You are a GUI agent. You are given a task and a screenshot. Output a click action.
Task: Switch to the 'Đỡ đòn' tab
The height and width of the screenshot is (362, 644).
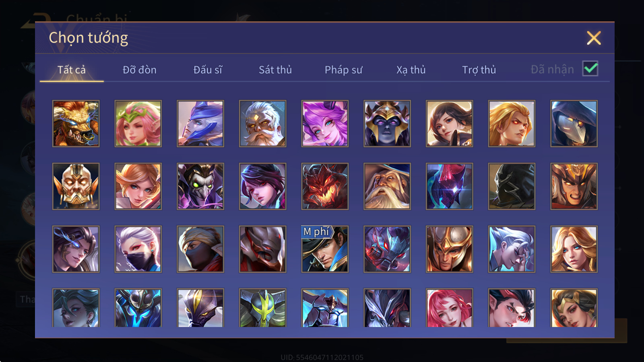[140, 70]
